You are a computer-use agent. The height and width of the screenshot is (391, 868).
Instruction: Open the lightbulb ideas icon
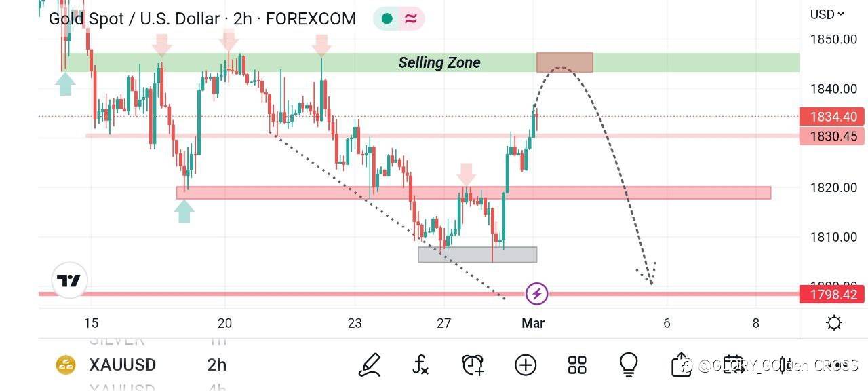coord(629,365)
